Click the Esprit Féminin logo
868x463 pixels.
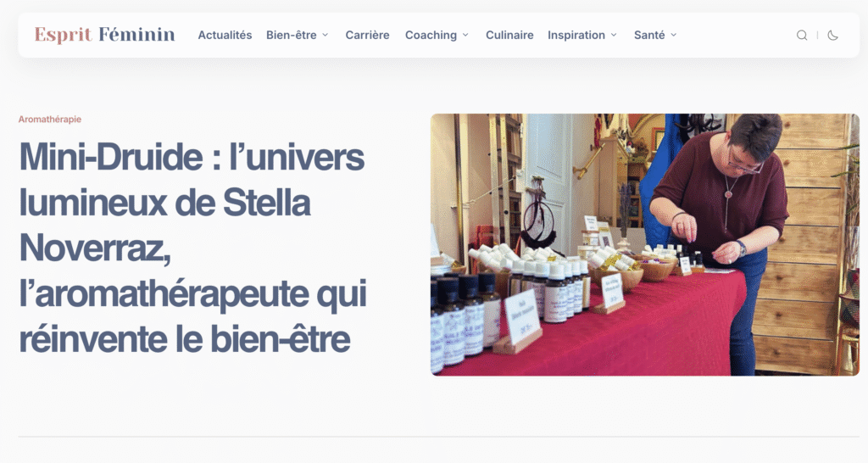(x=104, y=35)
